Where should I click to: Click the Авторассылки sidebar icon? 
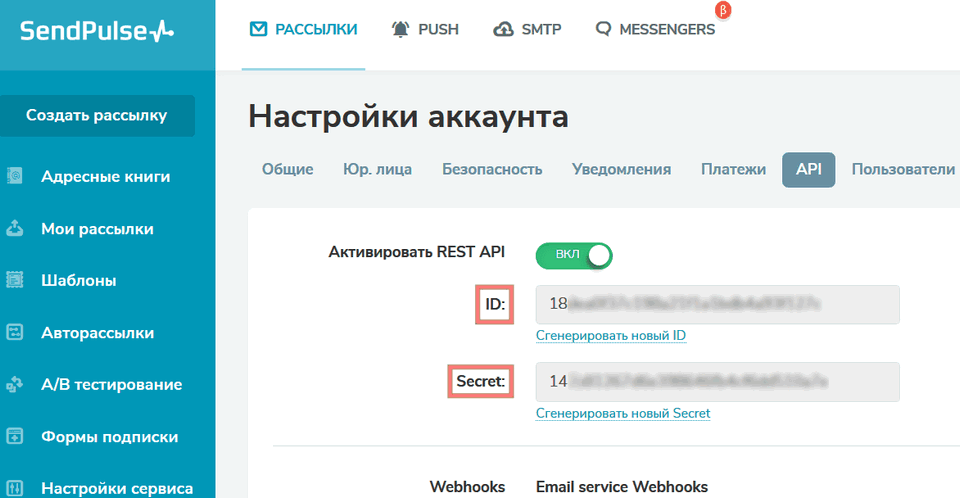coord(15,333)
